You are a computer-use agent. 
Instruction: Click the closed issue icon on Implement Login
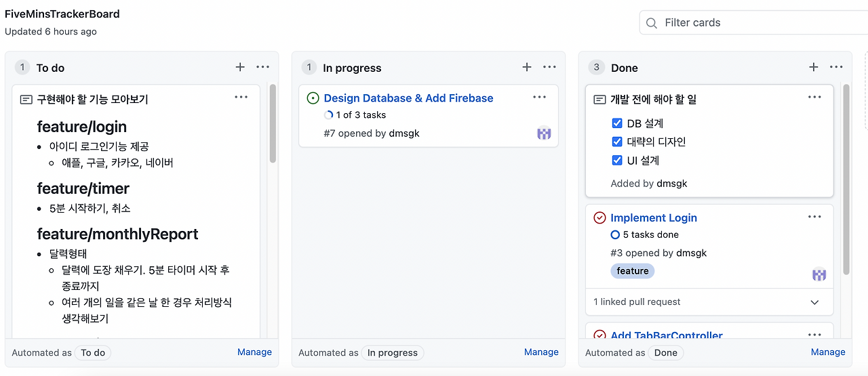(x=599, y=217)
